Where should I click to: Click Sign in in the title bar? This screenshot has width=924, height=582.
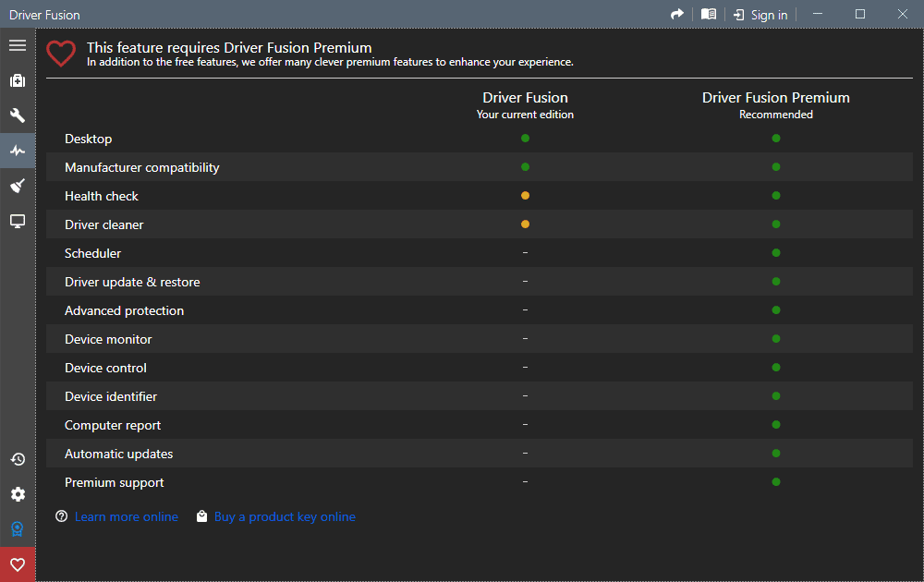pyautogui.click(x=760, y=15)
